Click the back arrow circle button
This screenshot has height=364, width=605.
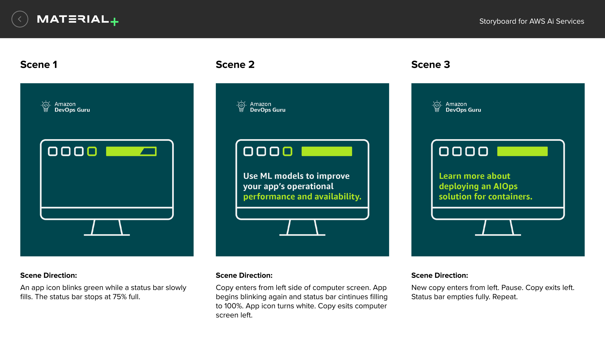click(20, 19)
